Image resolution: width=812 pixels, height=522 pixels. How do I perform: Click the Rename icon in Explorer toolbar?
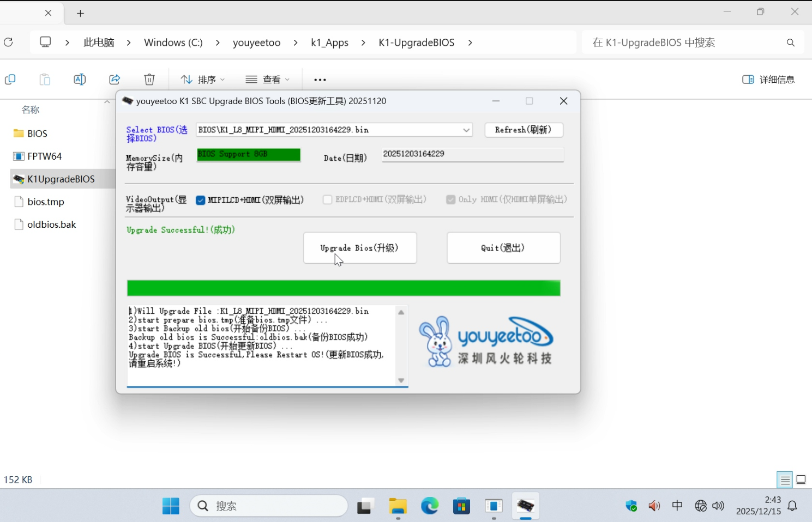tap(80, 80)
